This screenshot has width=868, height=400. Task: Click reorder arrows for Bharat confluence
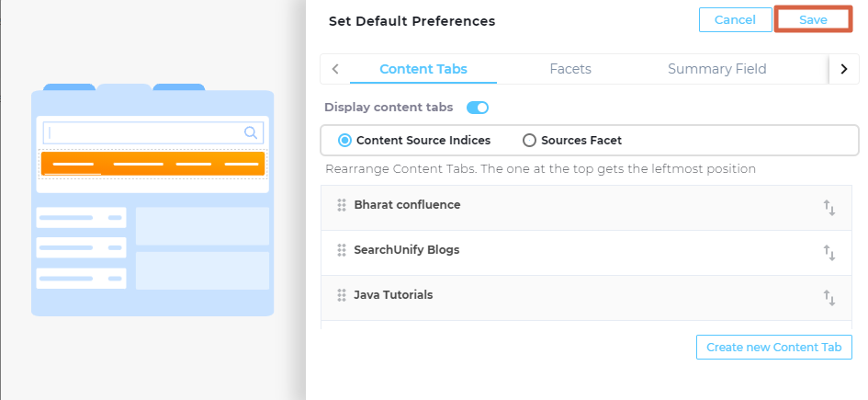click(x=829, y=208)
